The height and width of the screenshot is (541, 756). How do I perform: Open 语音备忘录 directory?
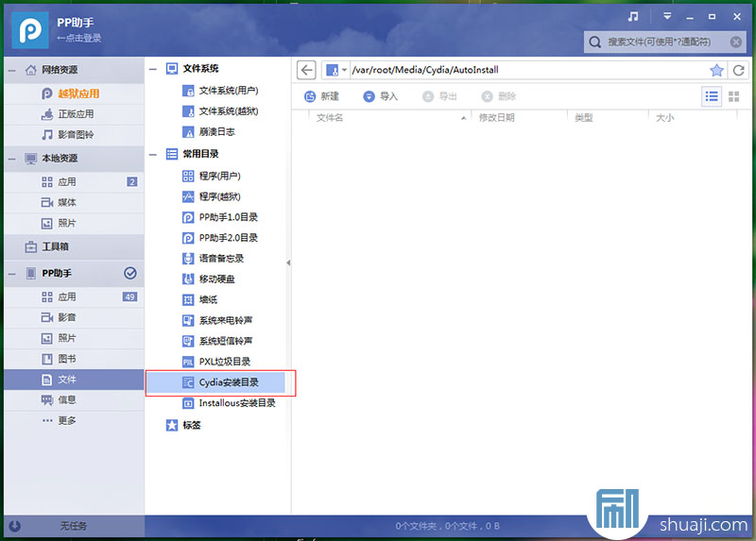pyautogui.click(x=214, y=259)
